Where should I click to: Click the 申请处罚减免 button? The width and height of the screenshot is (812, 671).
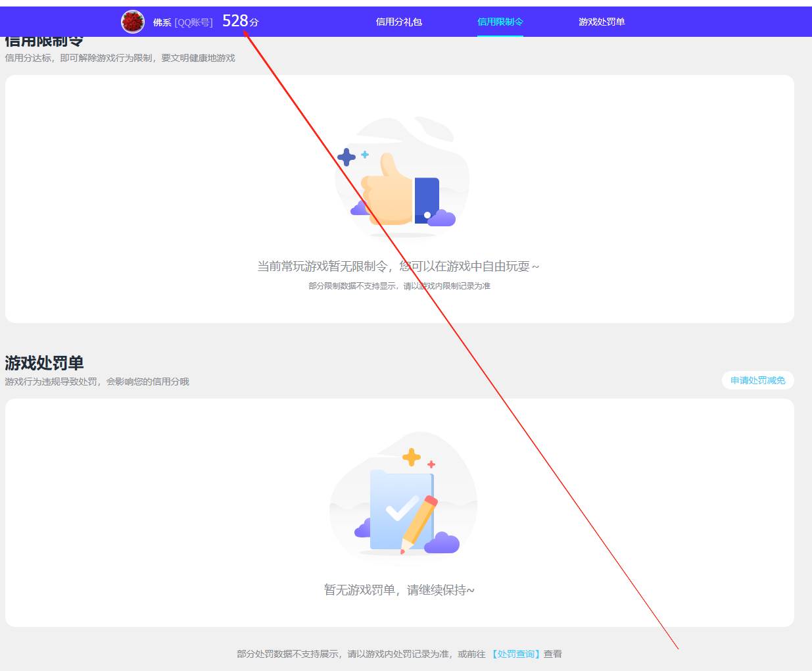757,380
